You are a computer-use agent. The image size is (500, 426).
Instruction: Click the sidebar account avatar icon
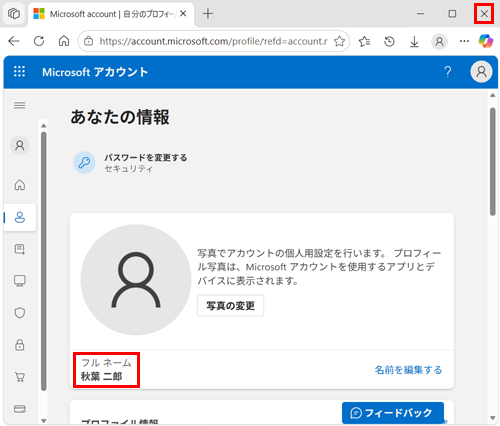(x=20, y=146)
